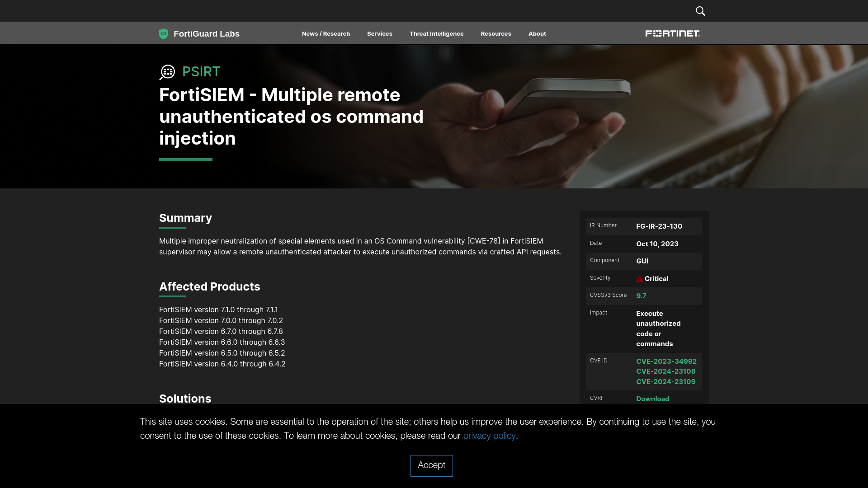Open the Threat Intelligence menu
868x488 pixels.
tap(437, 34)
